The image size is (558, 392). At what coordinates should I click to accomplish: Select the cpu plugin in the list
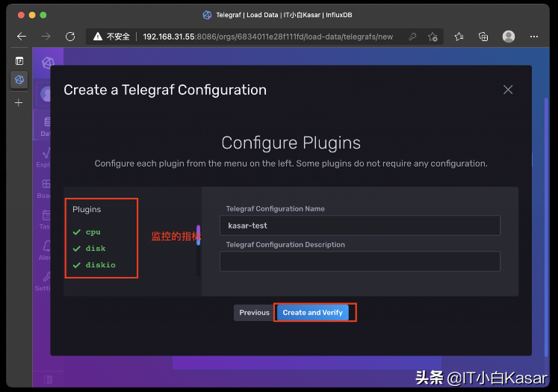point(93,232)
